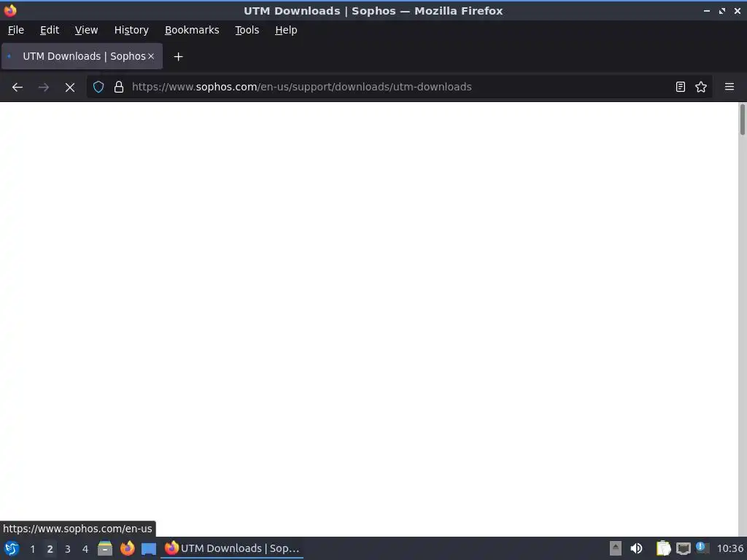Click the vertical page scrollbar thumb

[x=742, y=119]
